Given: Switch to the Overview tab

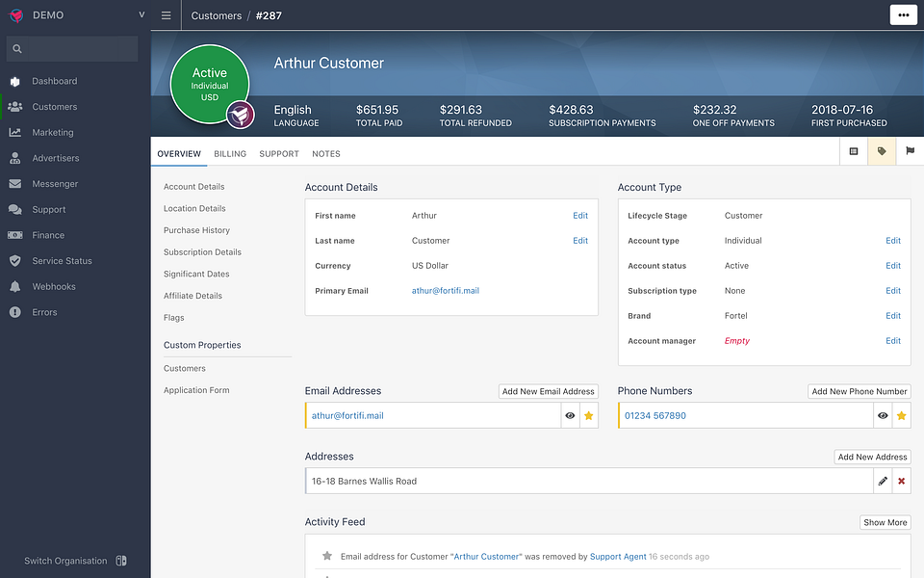Looking at the screenshot, I should click(179, 154).
